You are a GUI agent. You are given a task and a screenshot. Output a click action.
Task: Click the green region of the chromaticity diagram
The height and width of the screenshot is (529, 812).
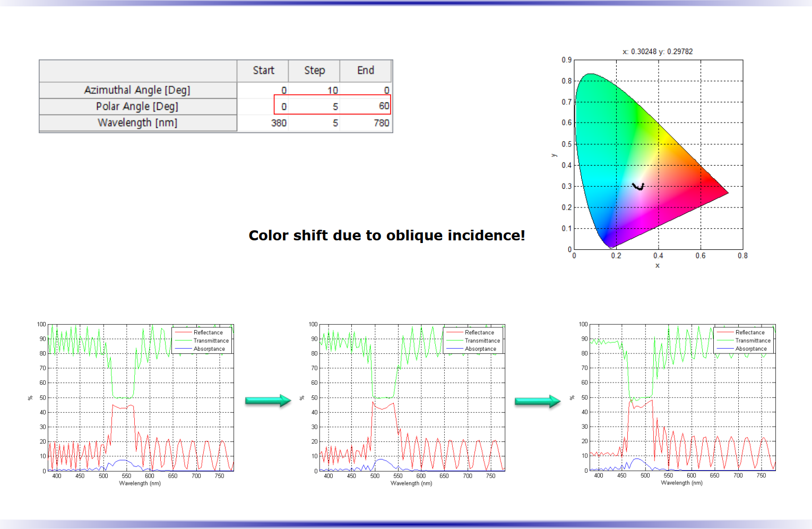pos(605,106)
